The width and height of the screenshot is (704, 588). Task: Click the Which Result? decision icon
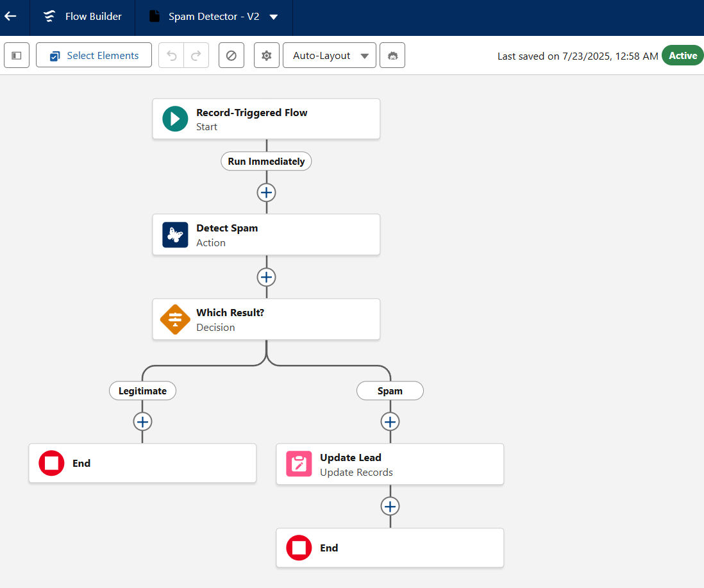[175, 319]
